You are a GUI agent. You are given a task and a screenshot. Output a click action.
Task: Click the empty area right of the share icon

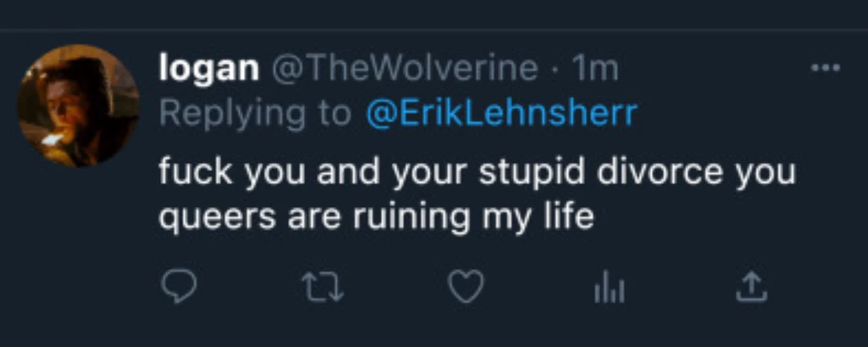point(814,288)
